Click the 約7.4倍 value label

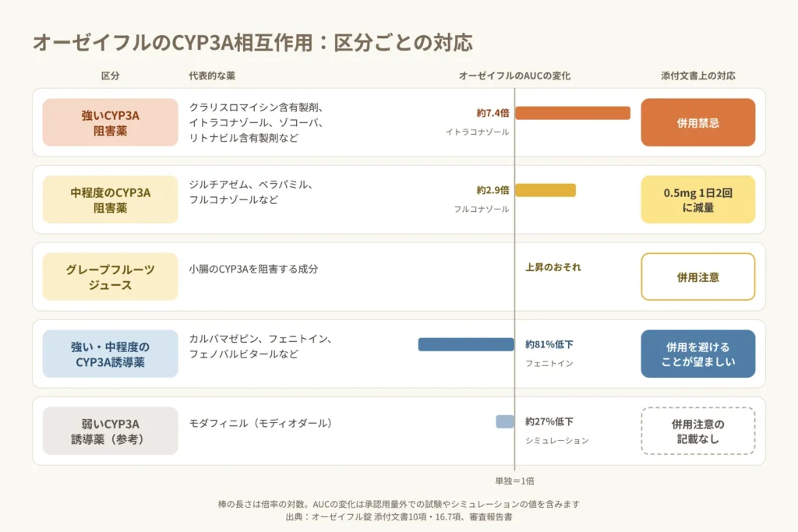click(x=493, y=113)
